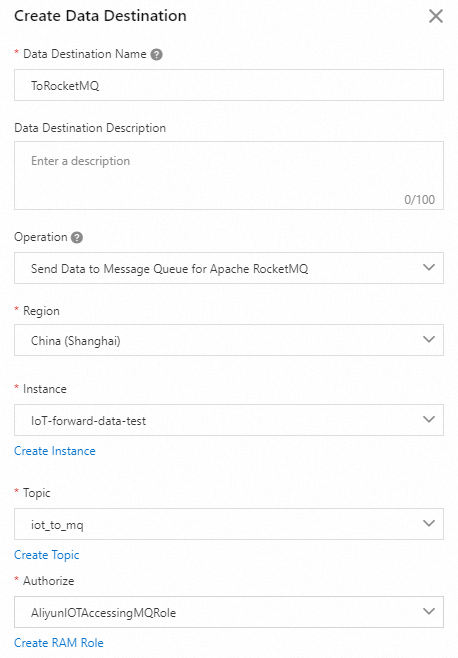Viewport: 458px width, 658px height.
Task: Click the Topic field label
Action: pyautogui.click(x=37, y=493)
